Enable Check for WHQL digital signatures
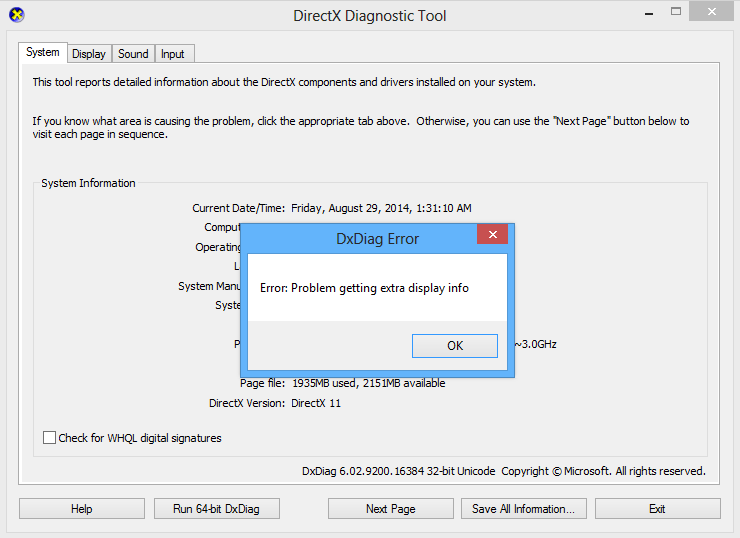The width and height of the screenshot is (740, 538). (50, 438)
